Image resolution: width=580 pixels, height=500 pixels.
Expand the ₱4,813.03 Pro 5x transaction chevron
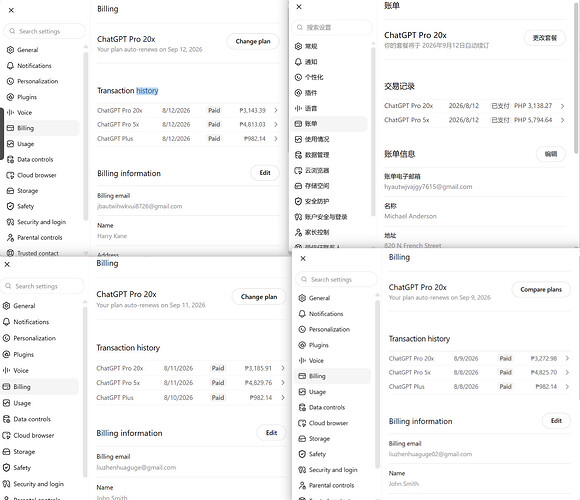[276, 124]
